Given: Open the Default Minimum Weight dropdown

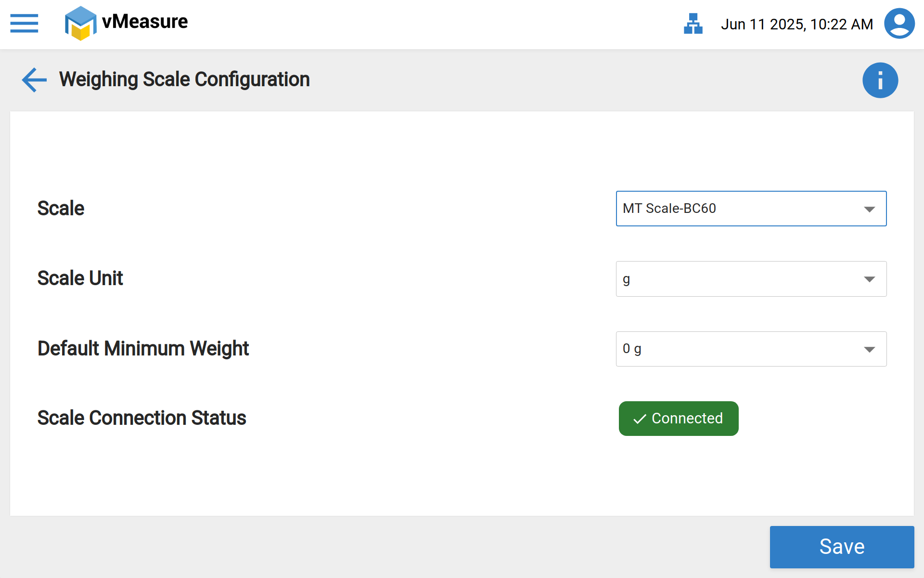Looking at the screenshot, I should click(741, 349).
